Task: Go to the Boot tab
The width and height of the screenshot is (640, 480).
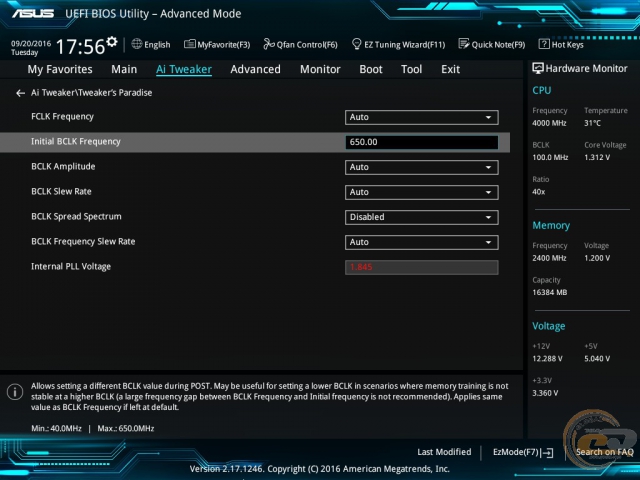Action: coord(371,69)
